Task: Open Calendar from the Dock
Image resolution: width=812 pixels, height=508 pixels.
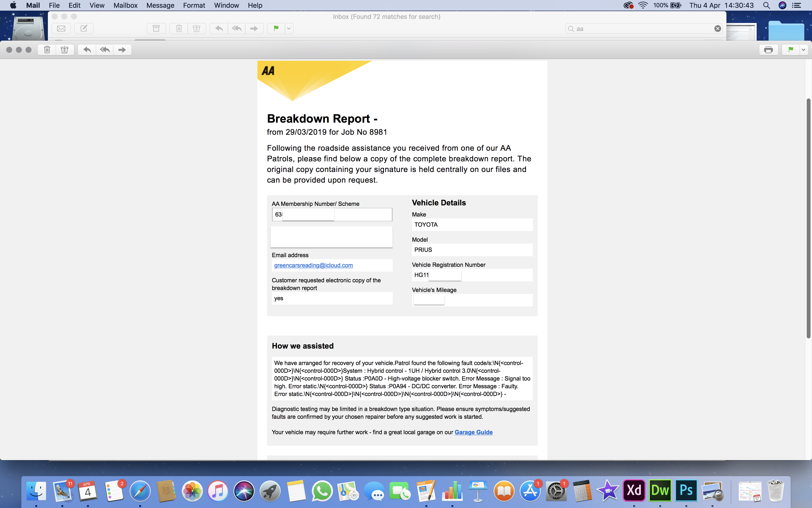Action: point(88,491)
